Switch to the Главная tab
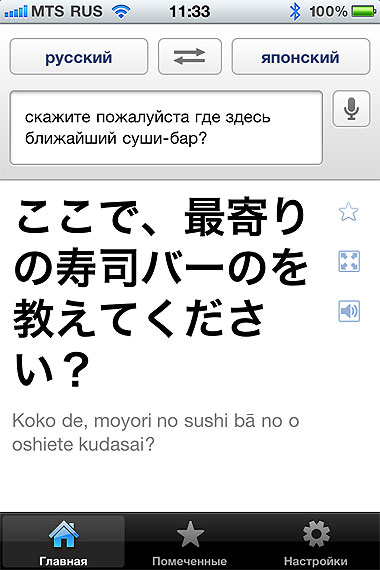The height and width of the screenshot is (570, 380). (63, 542)
